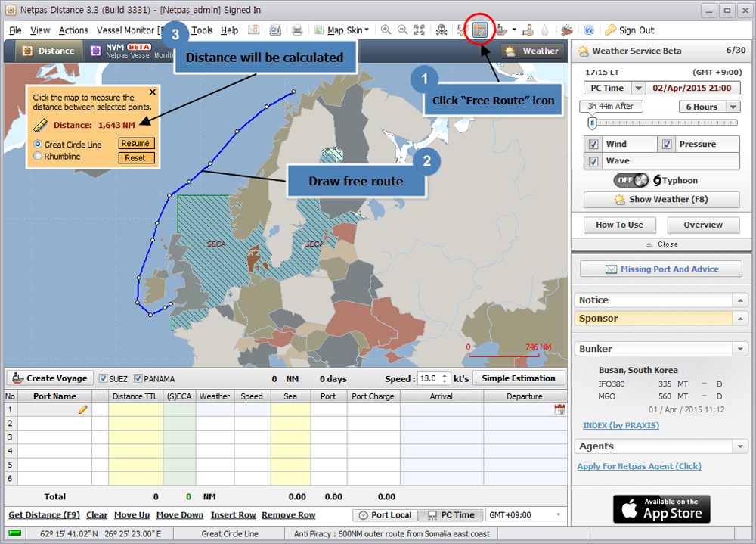This screenshot has width=756, height=544.
Task: Click the Speed value input field
Action: coord(429,378)
